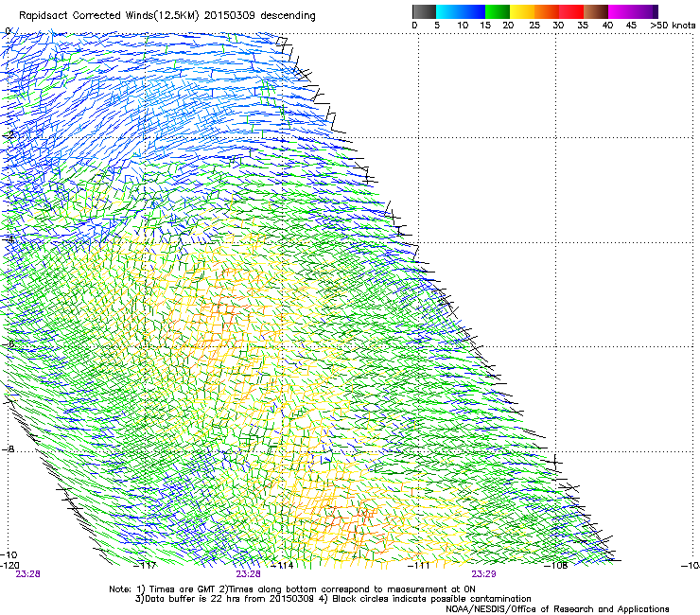Click the '-4' latitude axis label
The height and width of the screenshot is (615, 700).
pos(8,239)
